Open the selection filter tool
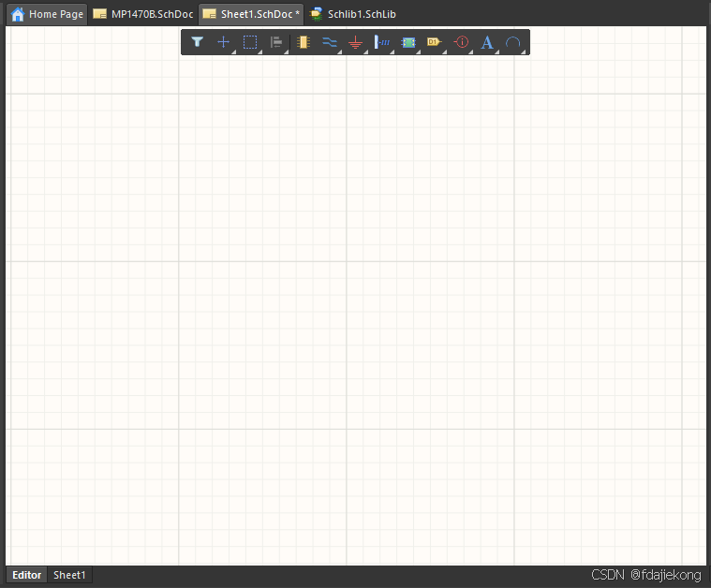The height and width of the screenshot is (588, 711). [197, 42]
